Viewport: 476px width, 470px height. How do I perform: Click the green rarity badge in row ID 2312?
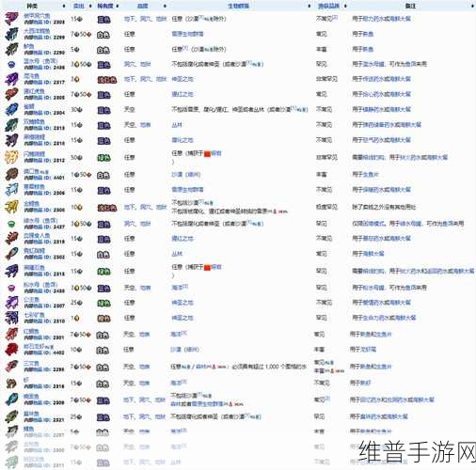point(103,158)
